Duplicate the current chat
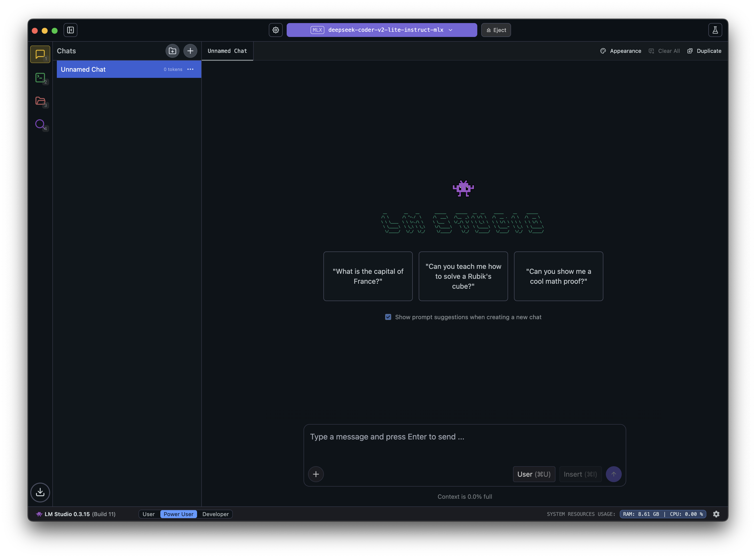Screen dimensions: 756x558 pyautogui.click(x=704, y=51)
